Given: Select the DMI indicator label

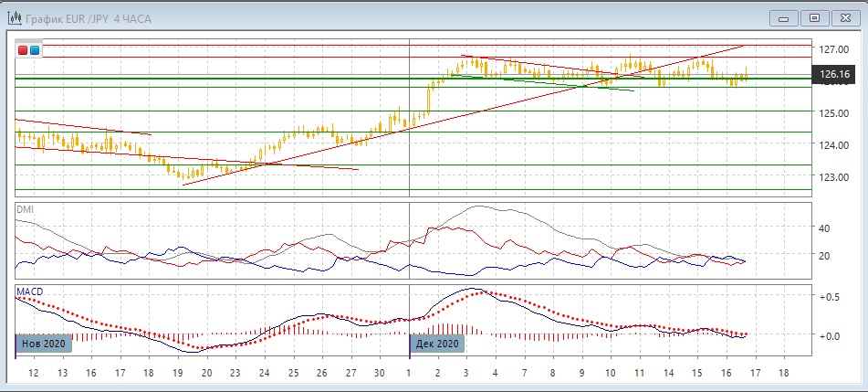Looking at the screenshot, I should click(25, 209).
